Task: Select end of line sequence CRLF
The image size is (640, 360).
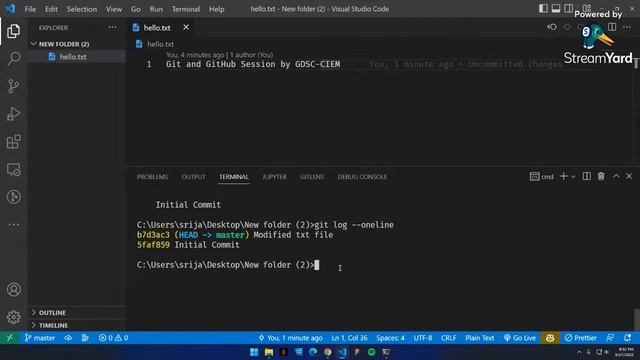Action: coord(449,338)
